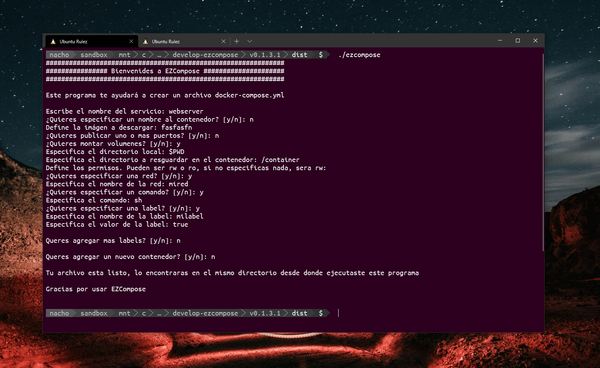Image resolution: width=600 pixels, height=368 pixels.
Task: Expand the terminal profiles dropdown chevron
Action: (x=249, y=41)
